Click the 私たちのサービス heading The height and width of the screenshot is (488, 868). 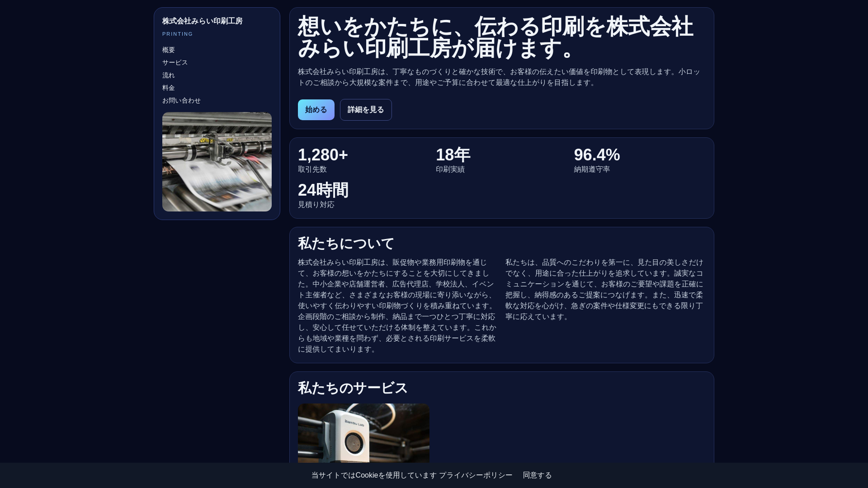pyautogui.click(x=353, y=388)
